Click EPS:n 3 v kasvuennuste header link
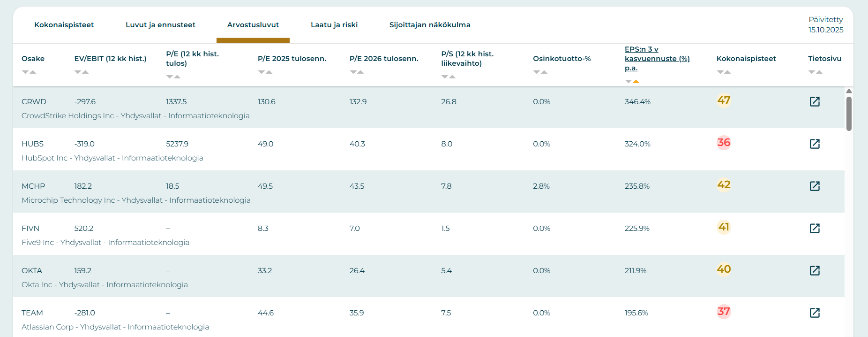The width and height of the screenshot is (868, 337). point(657,59)
